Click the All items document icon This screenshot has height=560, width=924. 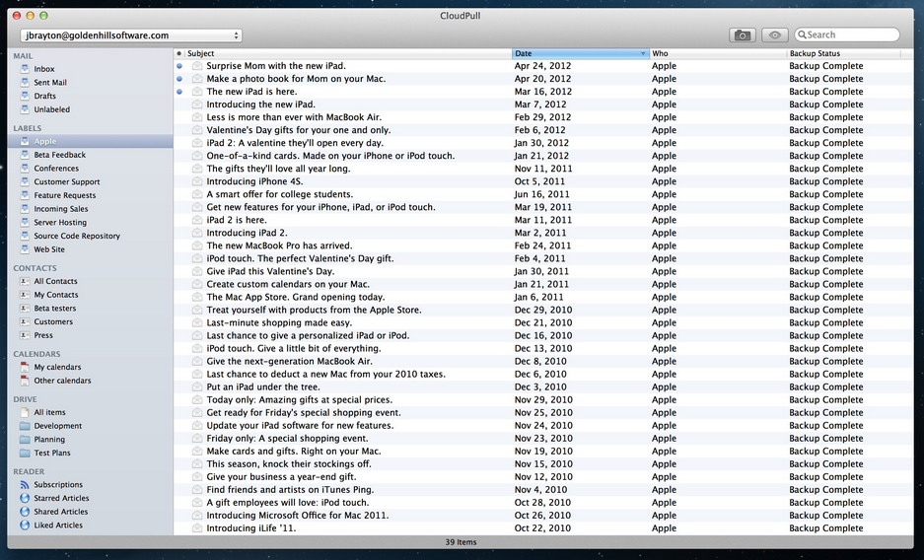coord(25,412)
